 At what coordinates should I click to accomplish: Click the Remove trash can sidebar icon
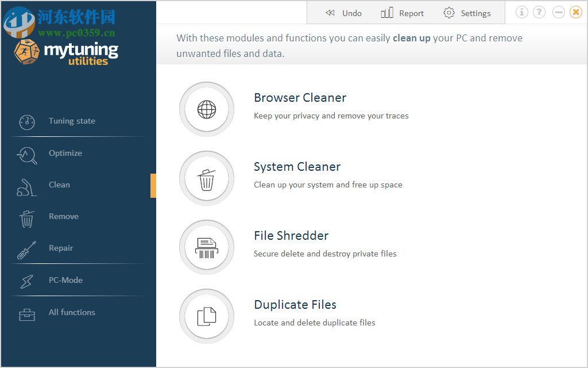[26, 219]
